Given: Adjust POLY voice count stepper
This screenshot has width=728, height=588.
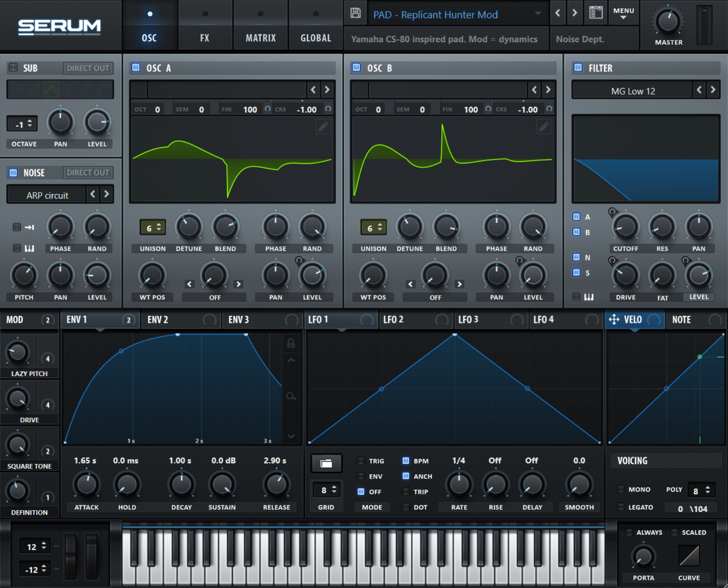Looking at the screenshot, I should (701, 490).
